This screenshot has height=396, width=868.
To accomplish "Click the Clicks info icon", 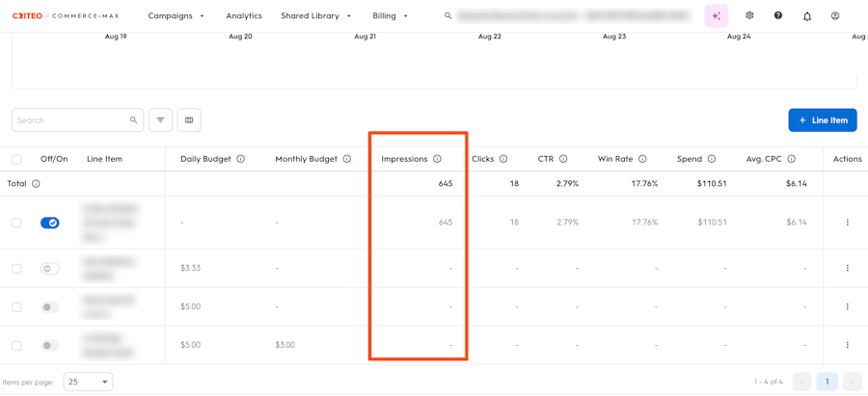I will 503,159.
